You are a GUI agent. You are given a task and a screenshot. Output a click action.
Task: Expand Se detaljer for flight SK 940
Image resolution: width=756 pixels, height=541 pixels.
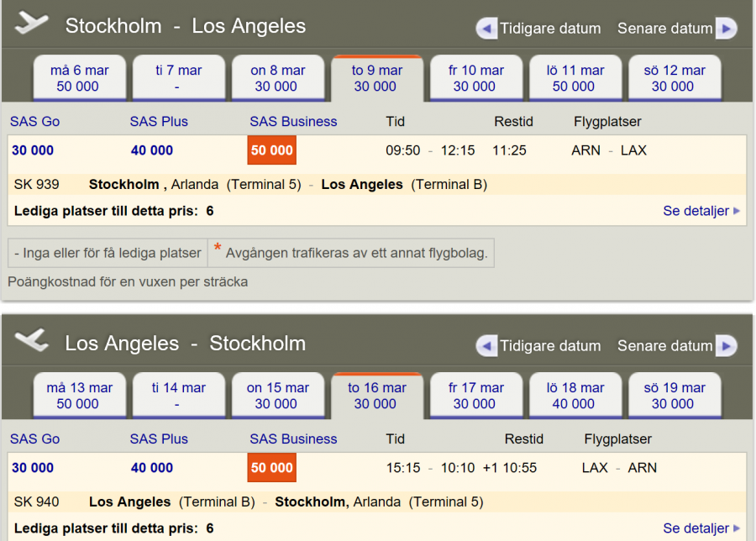click(x=701, y=528)
